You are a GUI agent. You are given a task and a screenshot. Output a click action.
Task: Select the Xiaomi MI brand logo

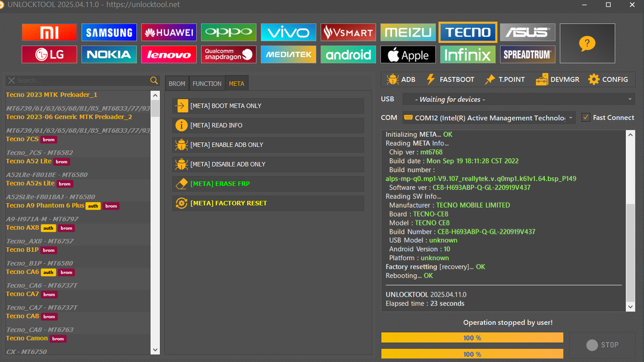click(49, 33)
